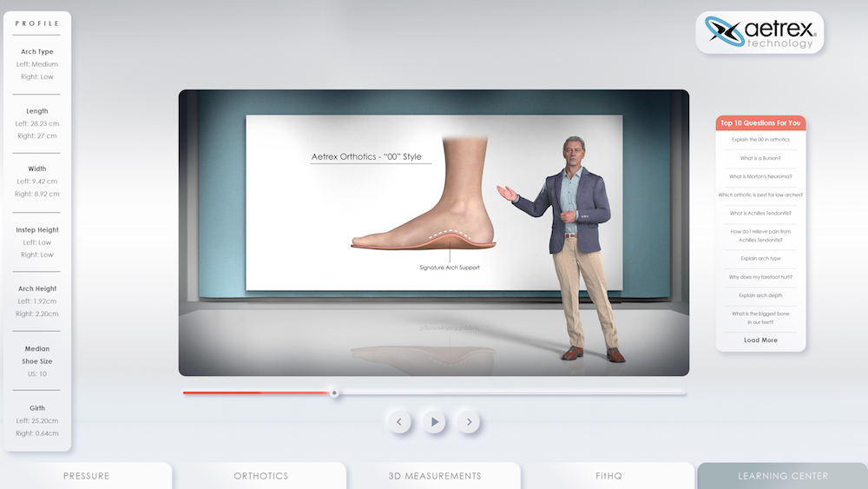Image resolution: width=868 pixels, height=489 pixels.
Task: Open the 3D MEASUREMENTS tab
Action: pyautogui.click(x=435, y=476)
